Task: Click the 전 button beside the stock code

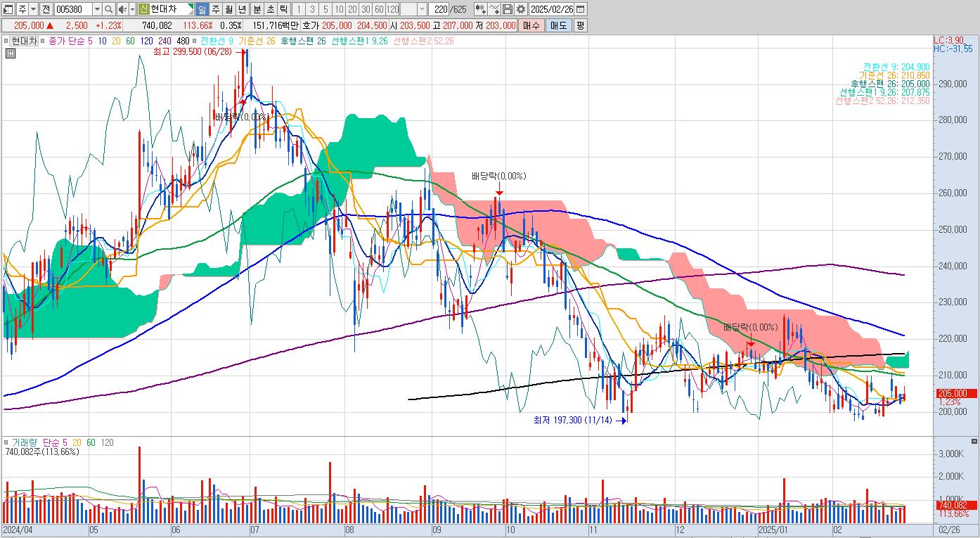Action: [x=46, y=9]
